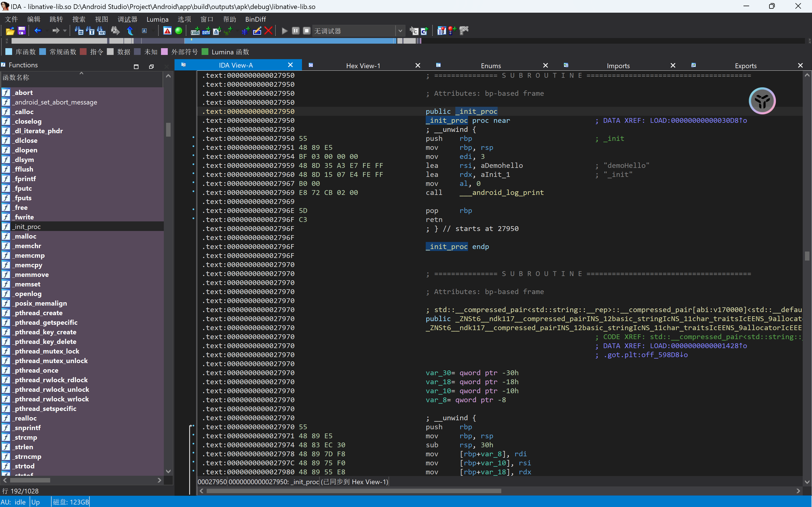The image size is (812, 507).
Task: Click the open file folder icon
Action: coord(10,31)
